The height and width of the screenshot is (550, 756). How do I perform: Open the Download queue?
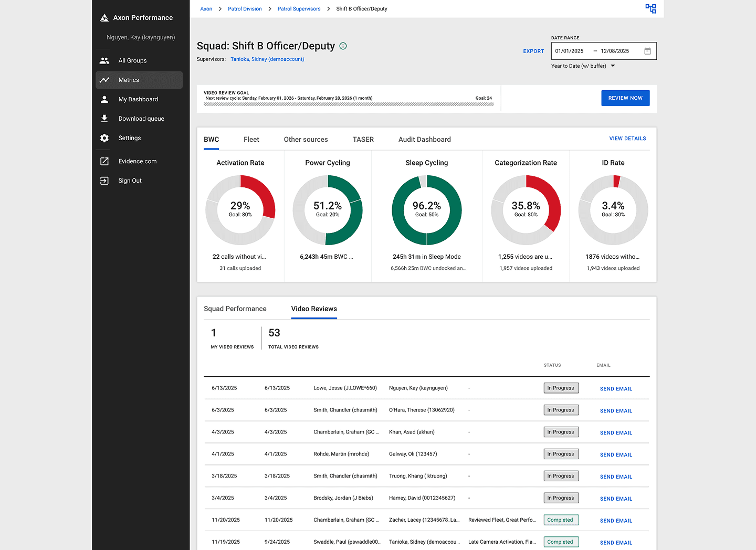(x=104, y=118)
